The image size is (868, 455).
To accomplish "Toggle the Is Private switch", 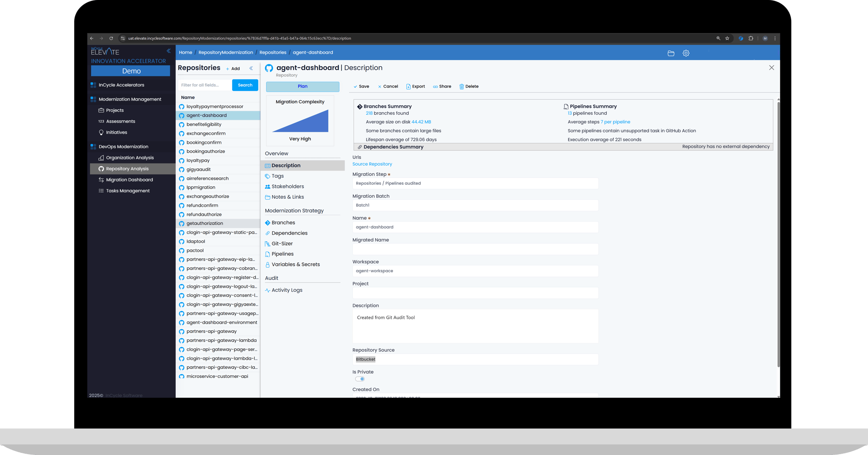I will click(x=360, y=379).
